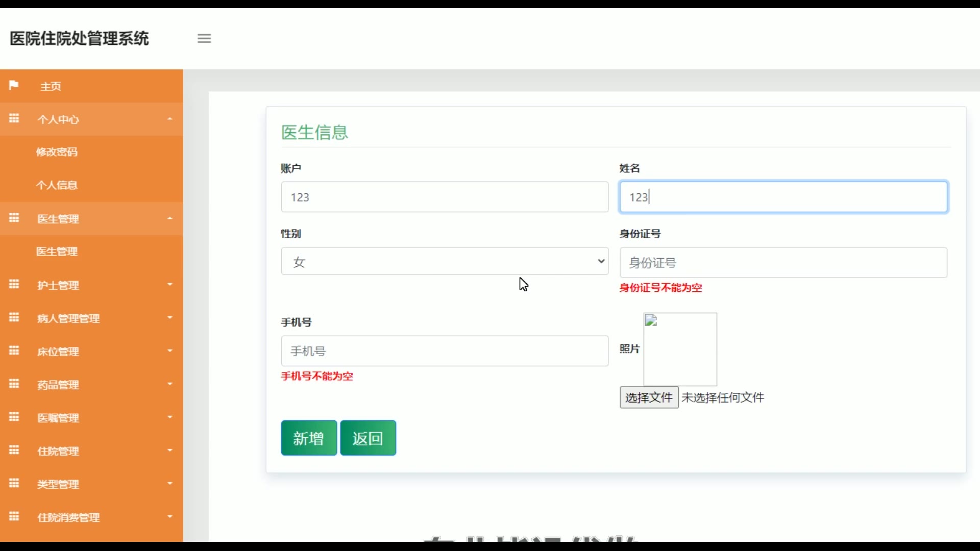Click the grid icon beside 药品管理

coord(14,384)
